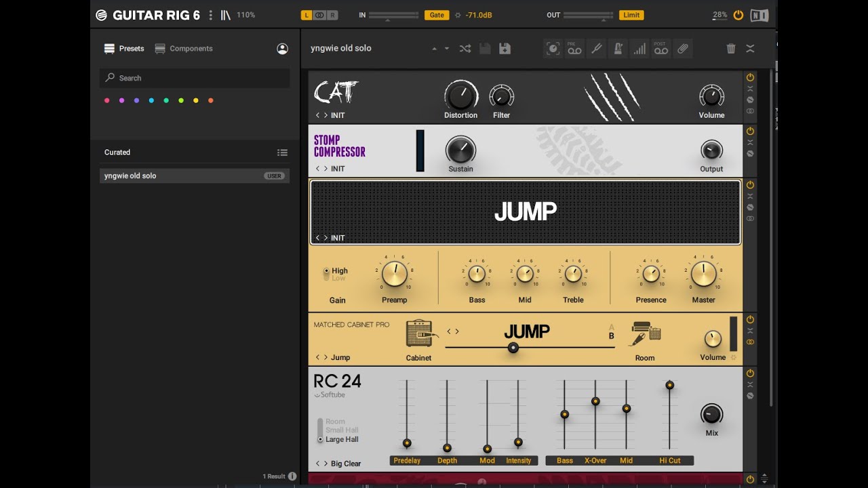Turn off the CAT distortion module power
Viewport: 868px width, 488px height.
pyautogui.click(x=750, y=77)
